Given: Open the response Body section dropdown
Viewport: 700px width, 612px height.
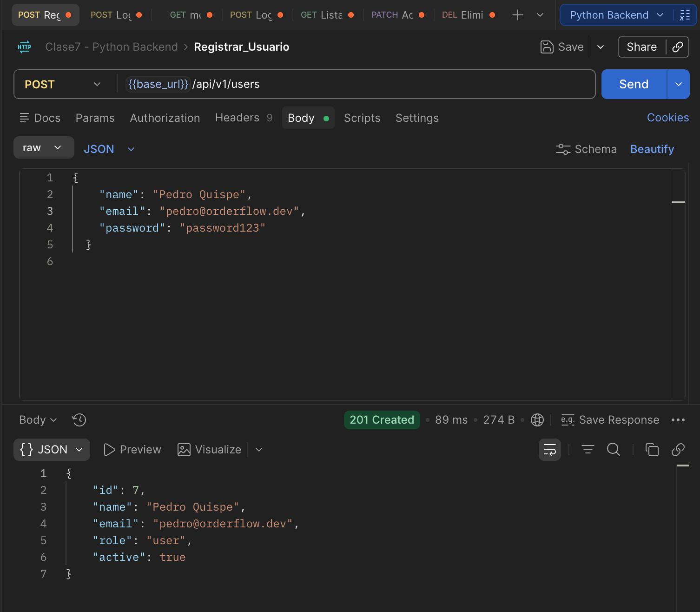Looking at the screenshot, I should click(38, 420).
